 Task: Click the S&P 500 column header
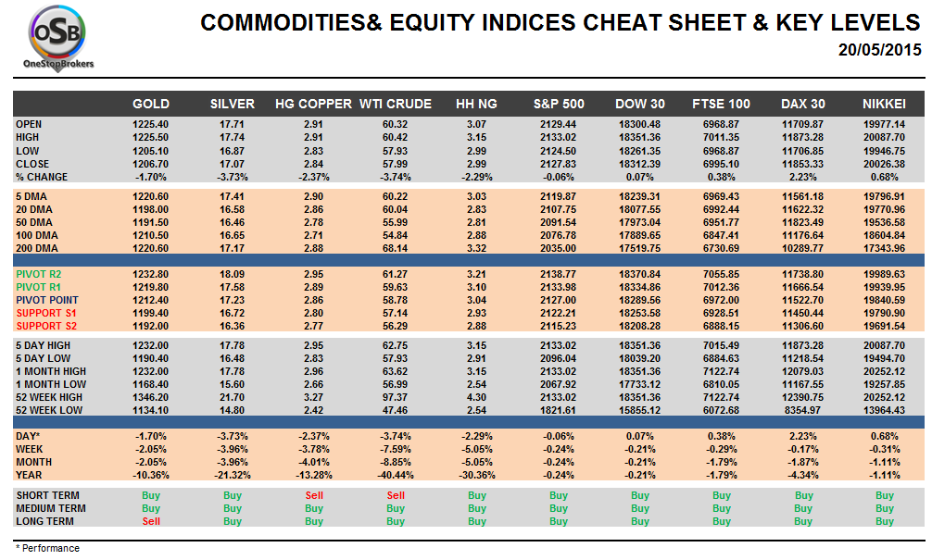559,104
